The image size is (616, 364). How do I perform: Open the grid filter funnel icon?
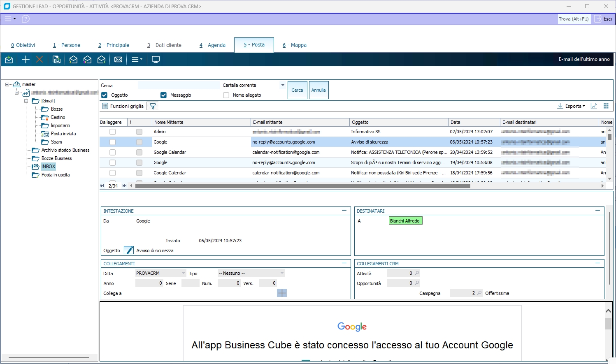153,106
